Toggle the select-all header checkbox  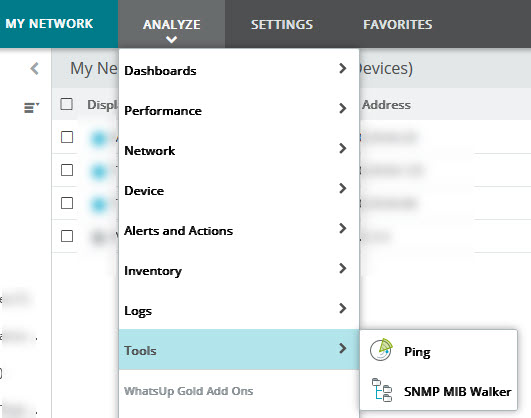pos(66,104)
